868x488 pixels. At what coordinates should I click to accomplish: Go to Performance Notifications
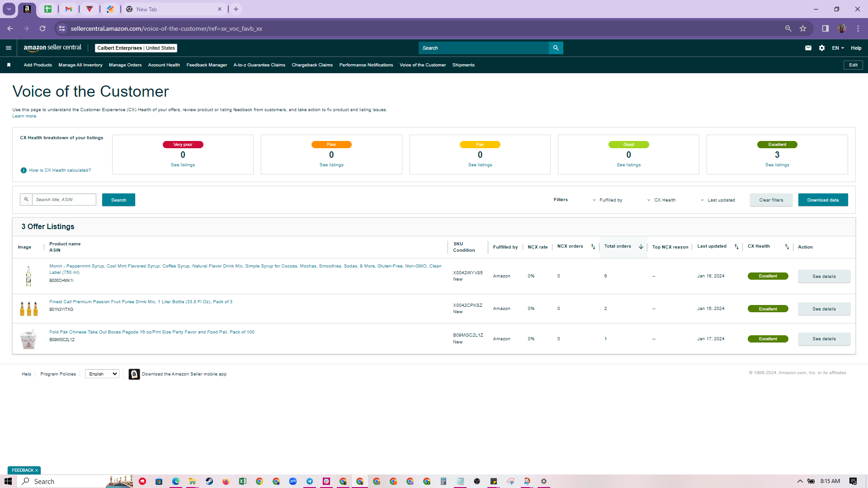(366, 65)
